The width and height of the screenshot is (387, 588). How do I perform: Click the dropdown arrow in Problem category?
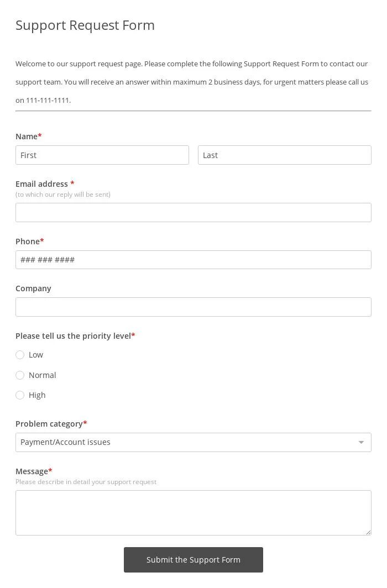click(361, 443)
